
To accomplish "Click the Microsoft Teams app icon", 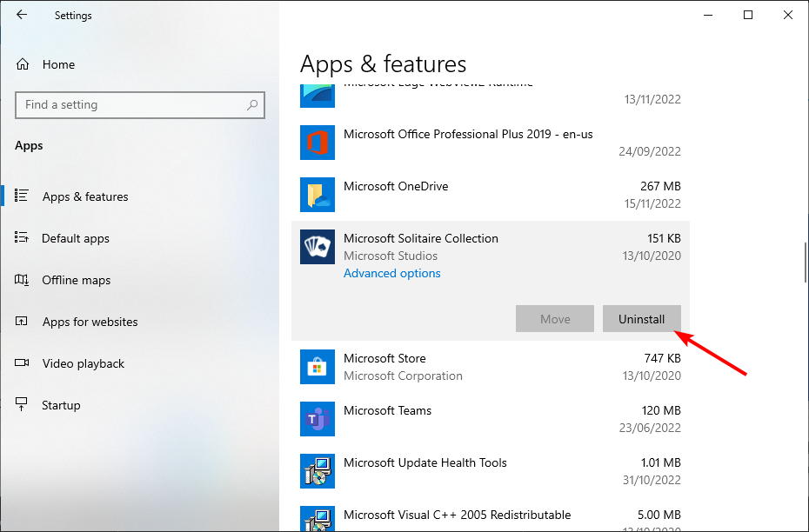I will point(317,419).
